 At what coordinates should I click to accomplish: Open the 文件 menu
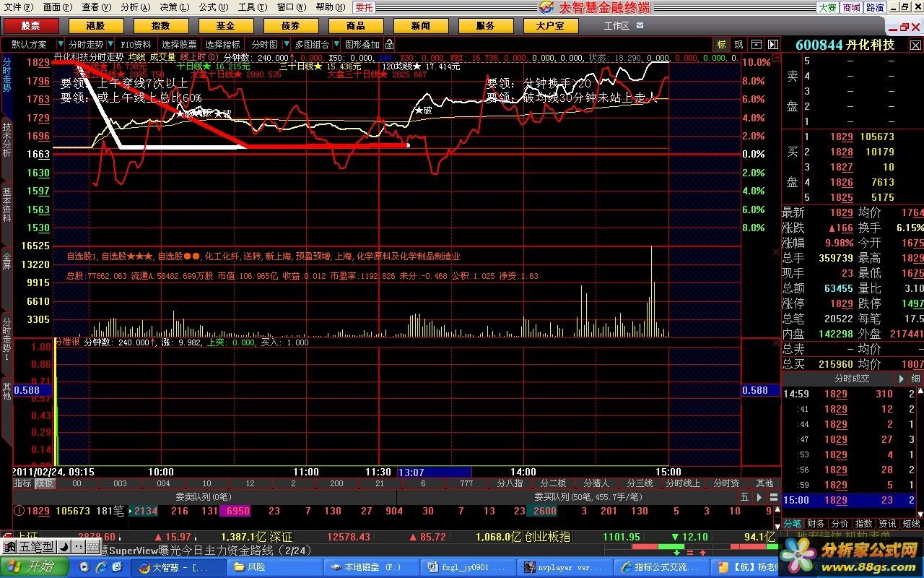(x=18, y=7)
